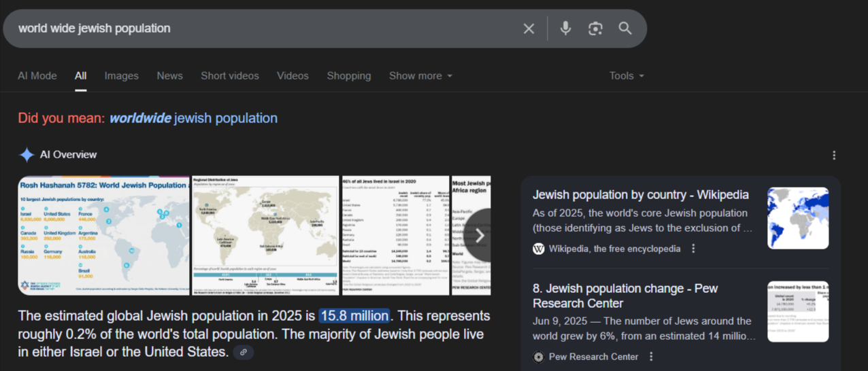This screenshot has width=868, height=371.
Task: Open Pew Research source options menu
Action: click(x=651, y=357)
